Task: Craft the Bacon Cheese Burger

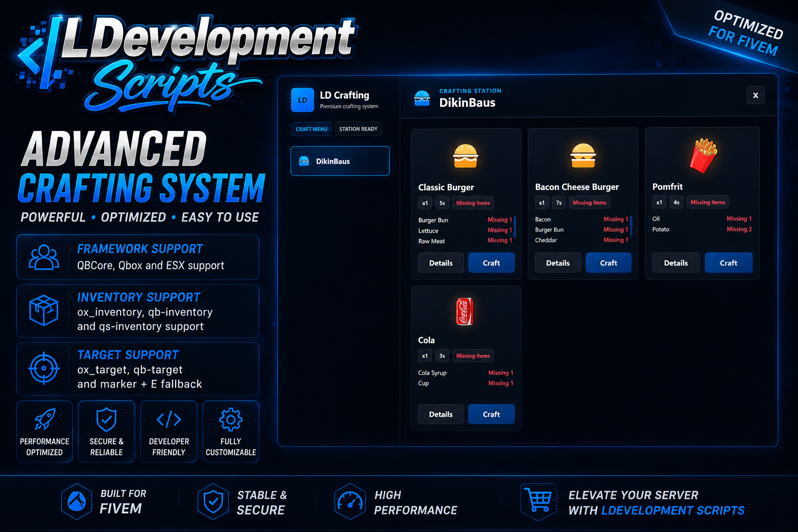Action: point(608,263)
